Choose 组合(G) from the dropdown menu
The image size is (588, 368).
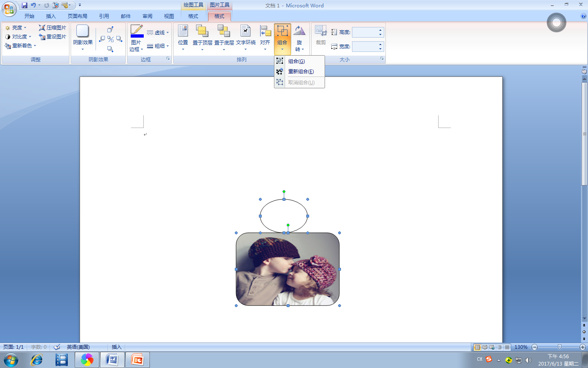tap(299, 61)
